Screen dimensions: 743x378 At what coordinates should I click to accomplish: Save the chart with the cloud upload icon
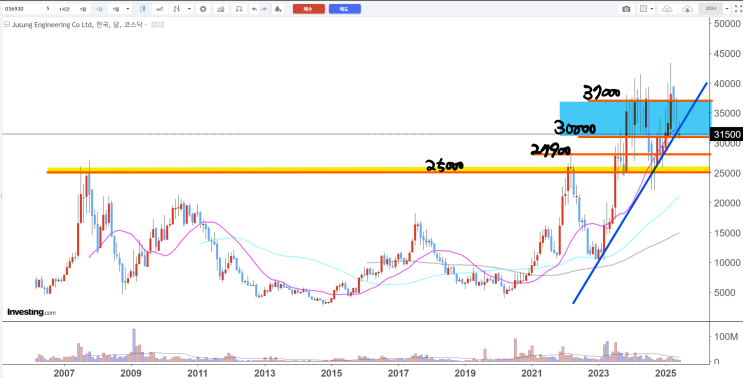coord(687,9)
